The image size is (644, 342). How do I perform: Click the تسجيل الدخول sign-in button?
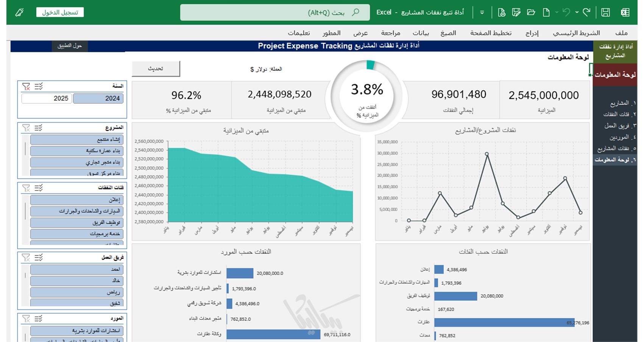click(x=60, y=12)
